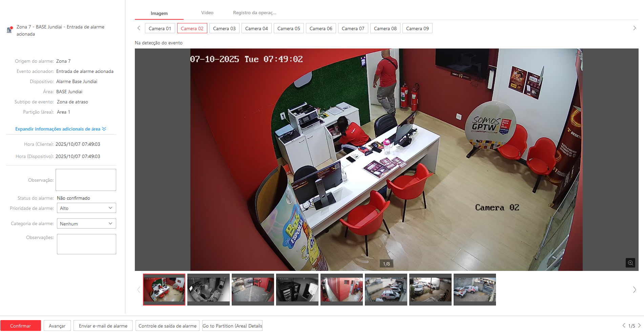Viewport: 644px width, 335px height.
Task: Select Camera 05 button
Action: tap(289, 28)
